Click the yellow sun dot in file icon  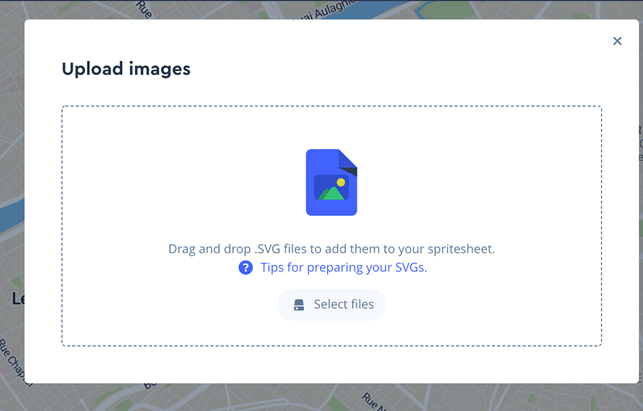tap(341, 183)
